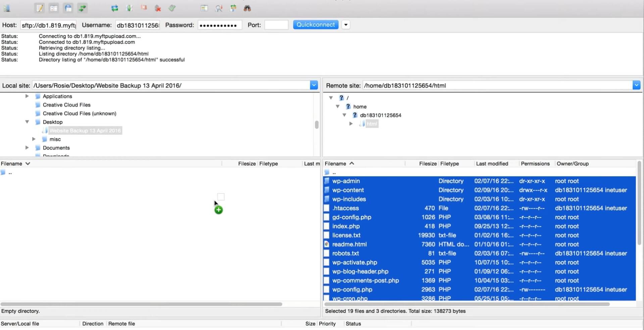Click the Password input field

pos(220,25)
